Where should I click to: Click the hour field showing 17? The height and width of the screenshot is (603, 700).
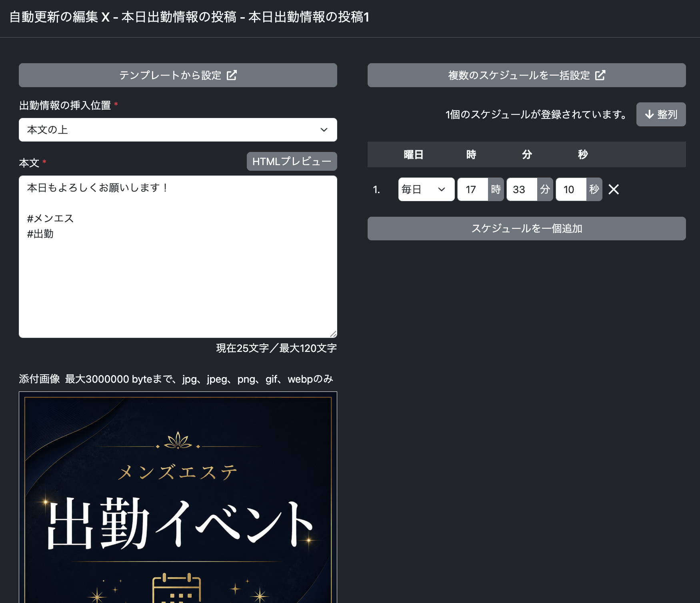472,189
